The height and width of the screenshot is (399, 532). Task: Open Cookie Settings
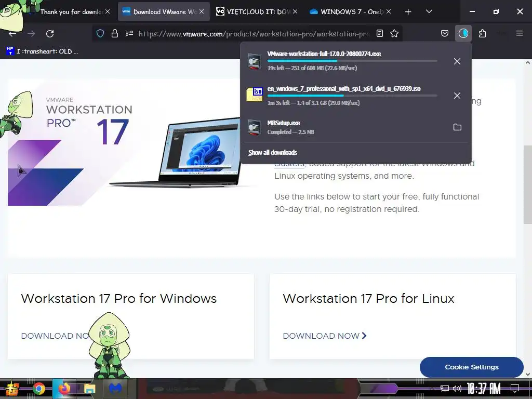pyautogui.click(x=472, y=367)
